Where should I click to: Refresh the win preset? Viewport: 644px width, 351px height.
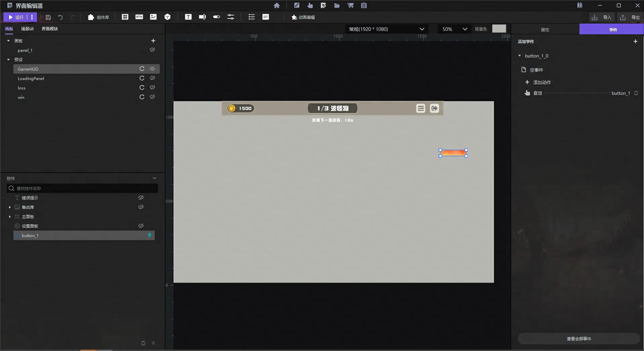[142, 97]
